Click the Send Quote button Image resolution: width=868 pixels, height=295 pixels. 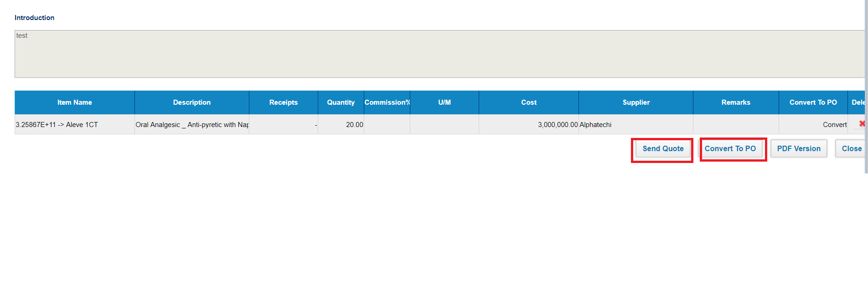point(663,148)
